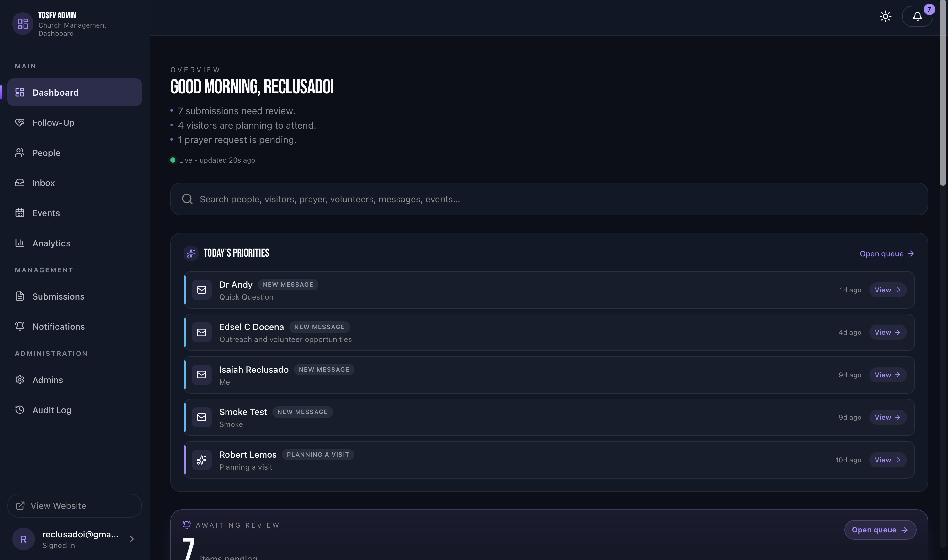The height and width of the screenshot is (560, 948).
Task: Open the Inbox sidebar item
Action: (74, 183)
